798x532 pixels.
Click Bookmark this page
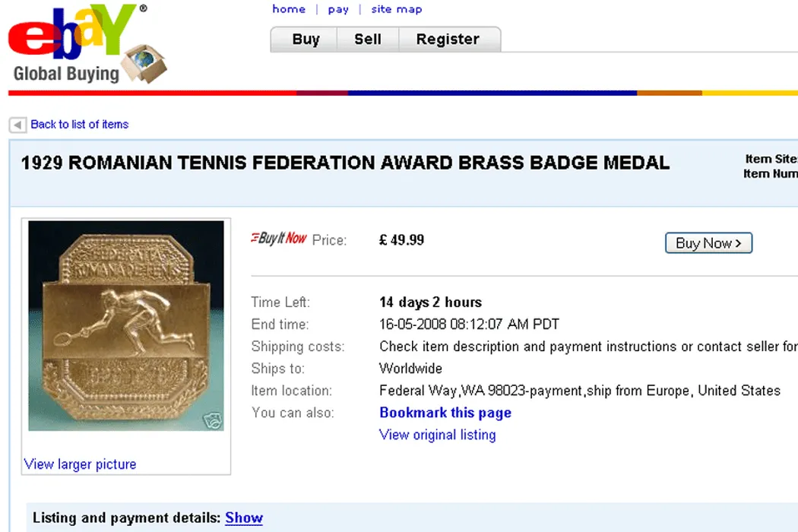(445, 413)
